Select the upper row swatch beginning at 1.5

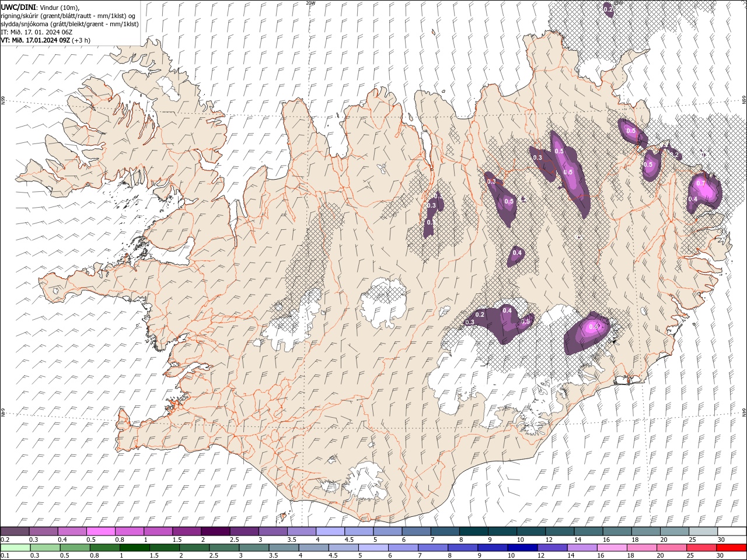pos(187,531)
